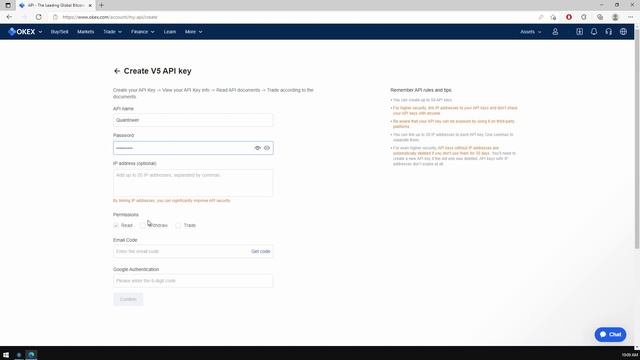The height and width of the screenshot is (360, 640).
Task: Open the Markets menu item
Action: [x=86, y=32]
